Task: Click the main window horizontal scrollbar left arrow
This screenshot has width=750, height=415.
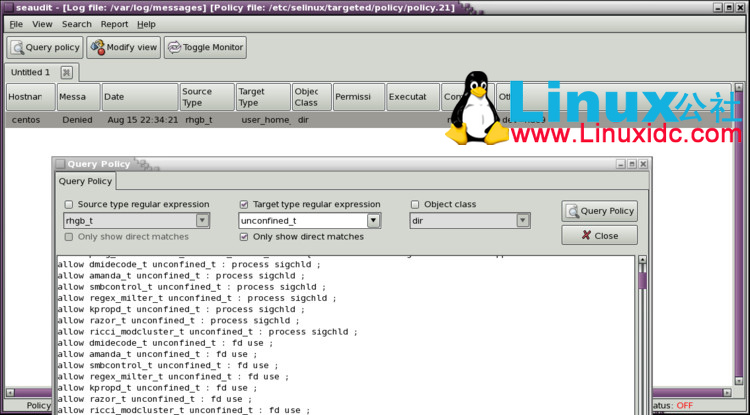Action: tap(10, 393)
